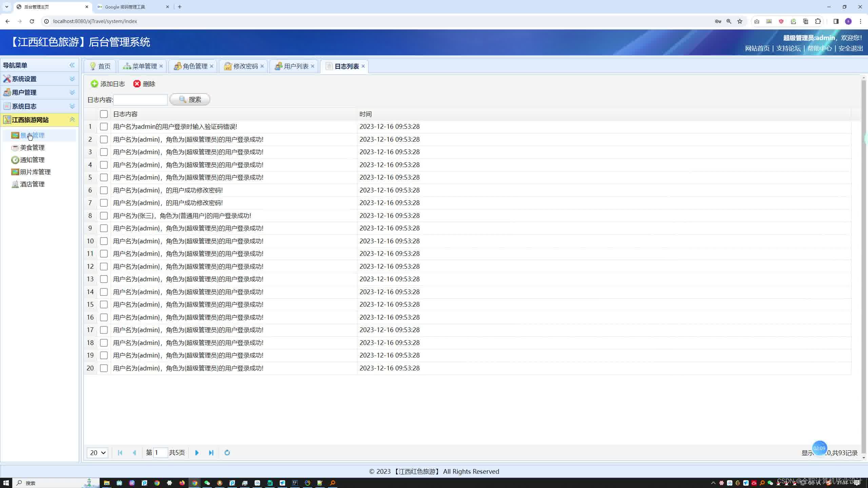
Task: Check the select-all header checkbox
Action: (x=104, y=114)
